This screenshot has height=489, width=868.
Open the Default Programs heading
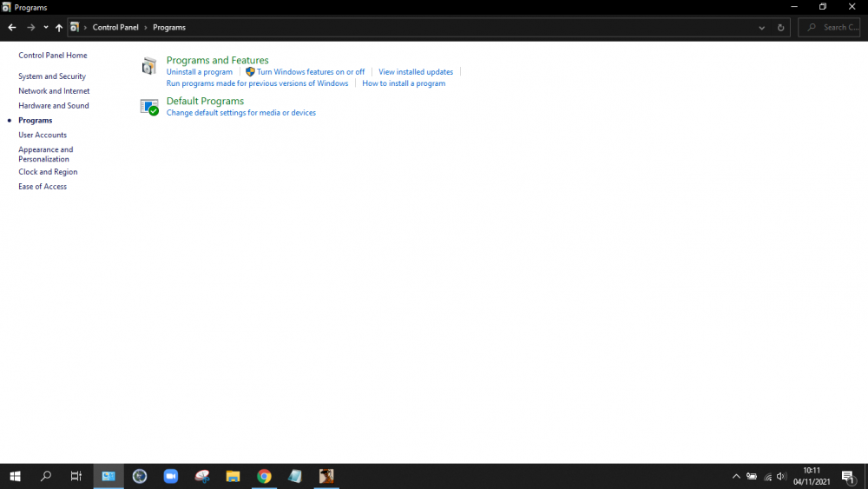click(x=205, y=101)
